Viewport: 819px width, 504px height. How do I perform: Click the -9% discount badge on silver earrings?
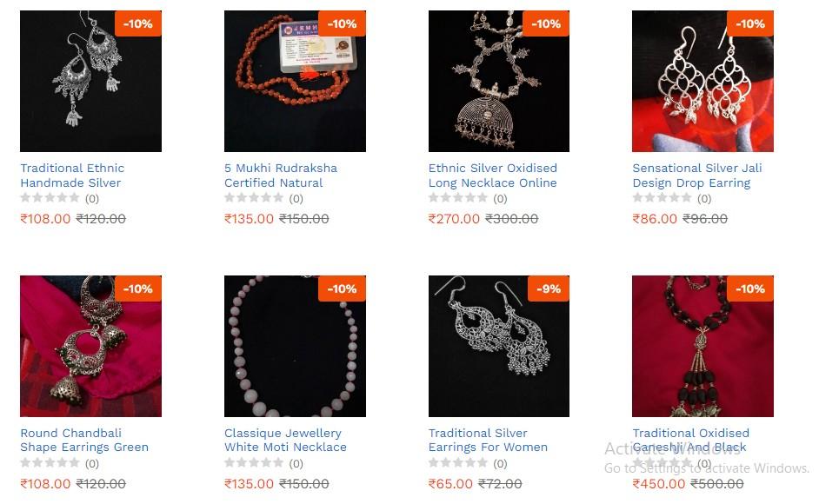(549, 288)
